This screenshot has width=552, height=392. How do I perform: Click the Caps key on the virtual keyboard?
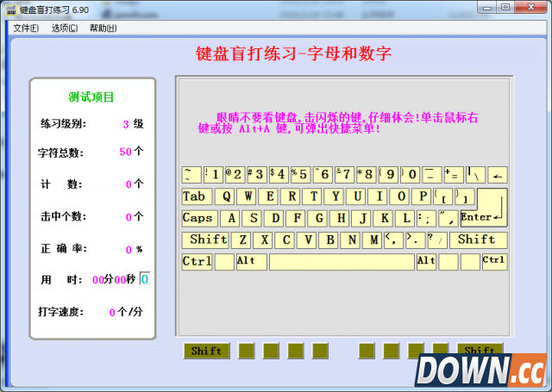(199, 218)
